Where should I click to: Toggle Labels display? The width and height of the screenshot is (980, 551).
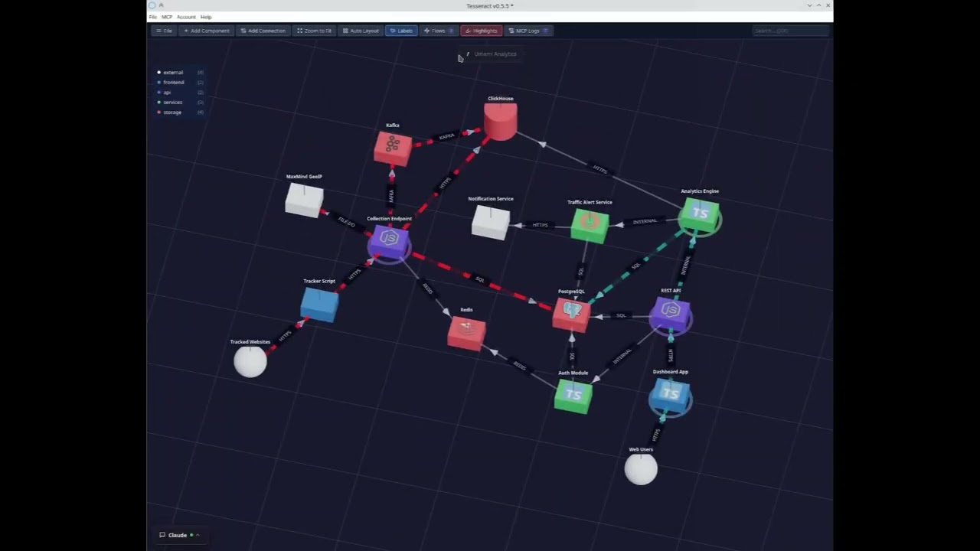[x=401, y=31]
